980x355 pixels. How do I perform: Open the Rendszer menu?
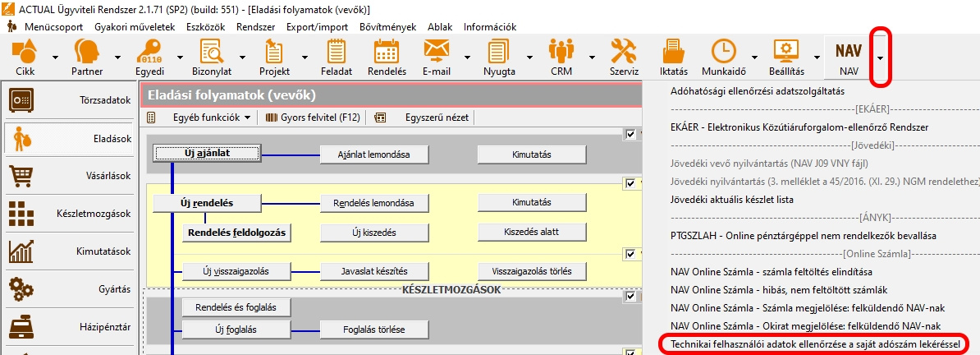tap(256, 27)
